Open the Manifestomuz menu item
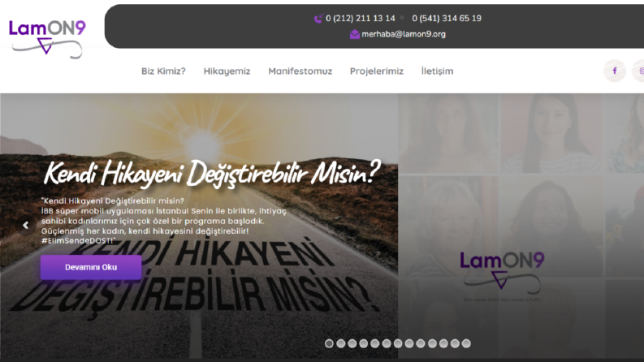 pyautogui.click(x=300, y=71)
